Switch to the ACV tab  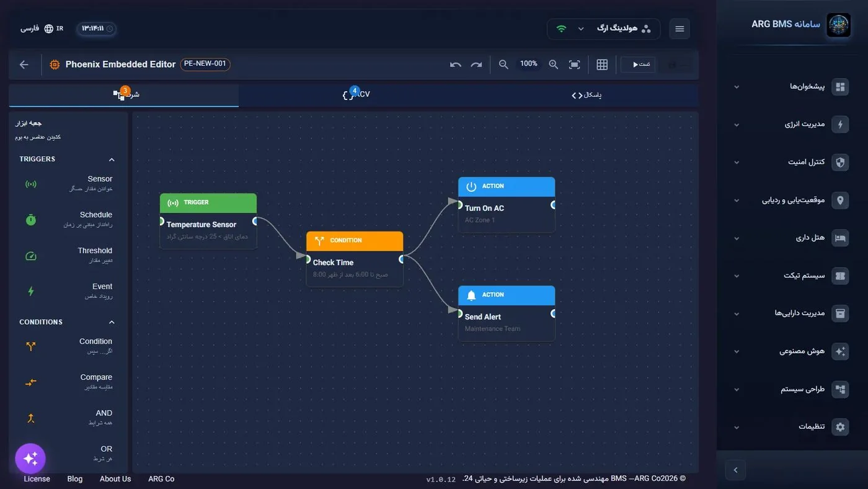(x=355, y=95)
